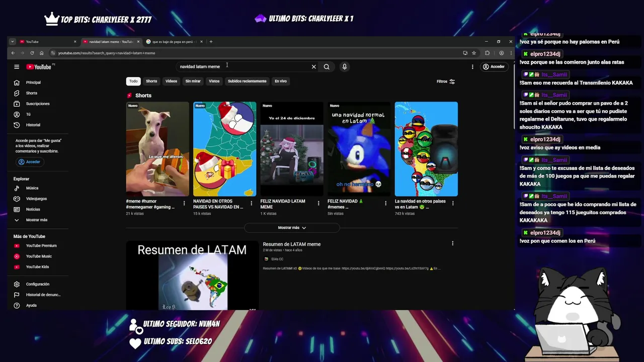Reload the page in browser toolbar
This screenshot has width=644, height=362.
pyautogui.click(x=32, y=53)
